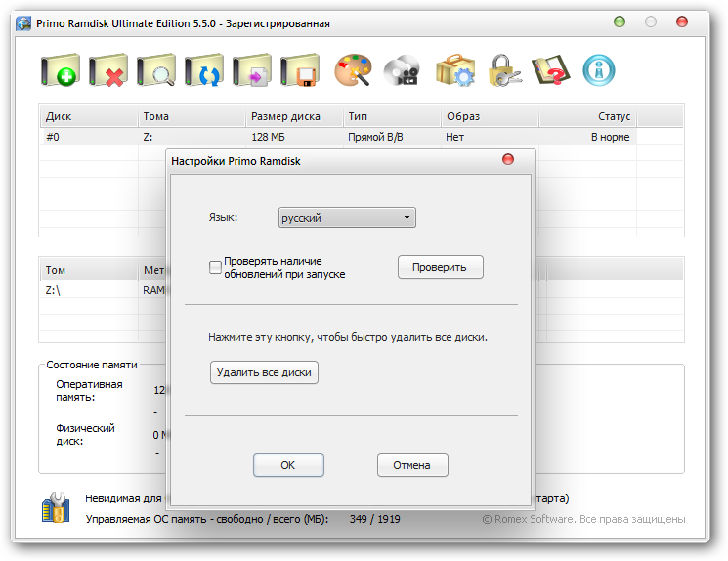Screen dimensions: 728x561
Task: Click the 128 МБ size cell
Action: [x=268, y=137]
